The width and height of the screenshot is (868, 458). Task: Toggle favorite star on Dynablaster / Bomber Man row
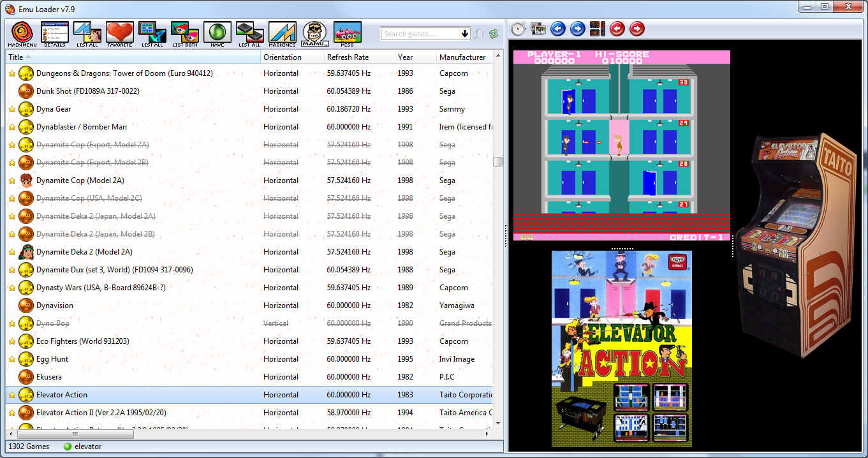click(11, 127)
